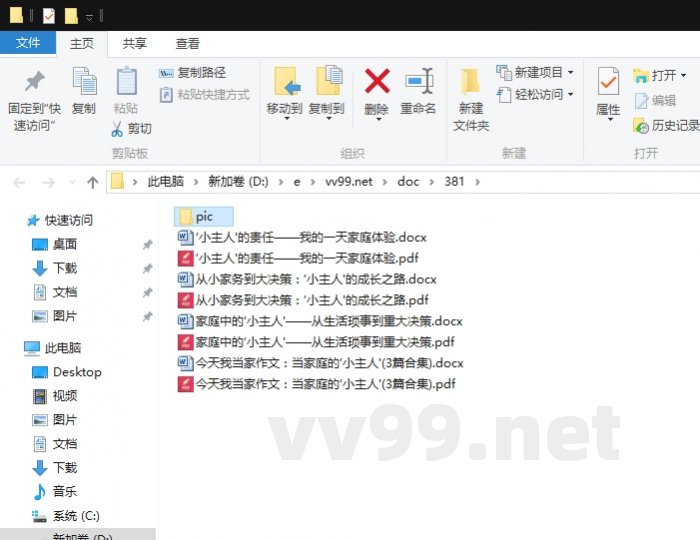Click 此电脑 in the address bar
The image size is (700, 540).
pos(166,182)
